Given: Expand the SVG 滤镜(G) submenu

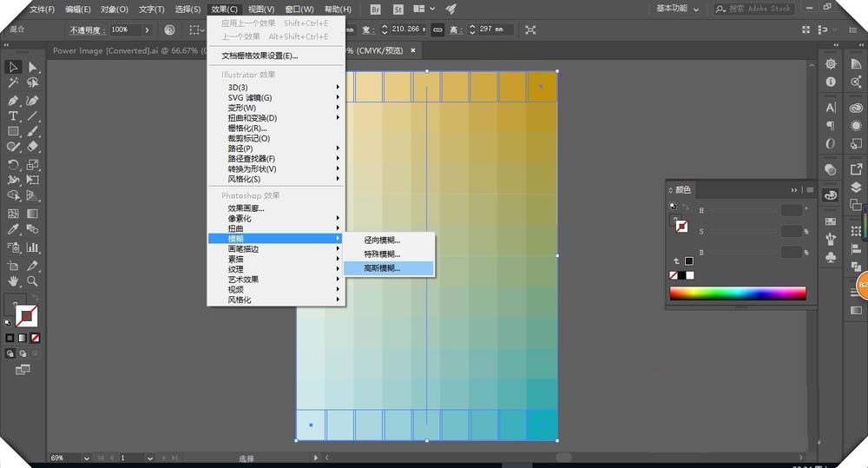Looking at the screenshot, I should click(x=276, y=97).
